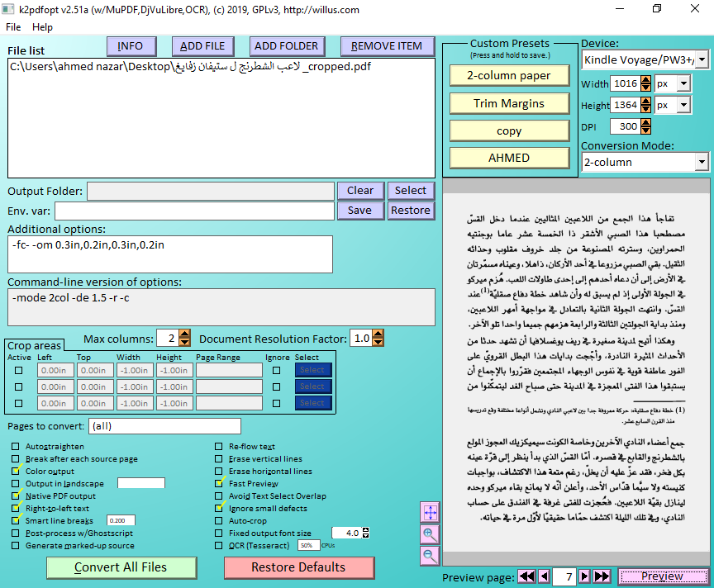This screenshot has height=588, width=714.
Task: Click the fixed output font size spinner
Action: tap(365, 533)
